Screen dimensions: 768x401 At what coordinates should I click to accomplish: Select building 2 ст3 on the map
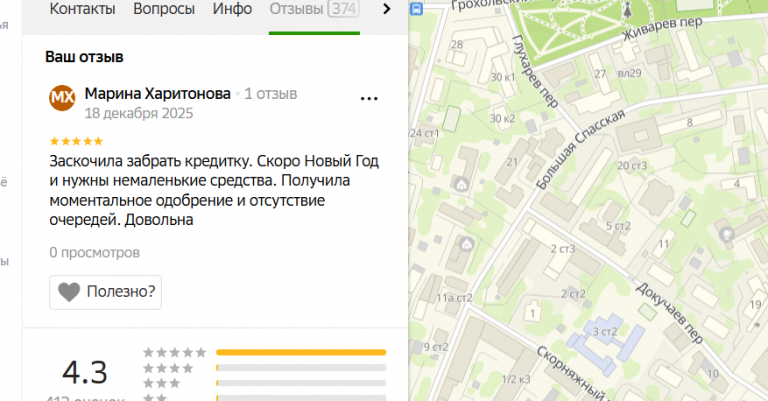(x=563, y=249)
